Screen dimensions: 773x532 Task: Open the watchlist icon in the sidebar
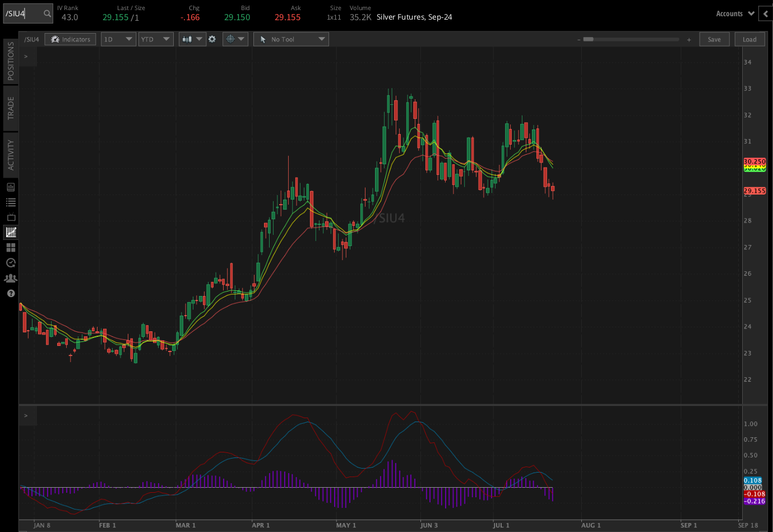click(10, 202)
